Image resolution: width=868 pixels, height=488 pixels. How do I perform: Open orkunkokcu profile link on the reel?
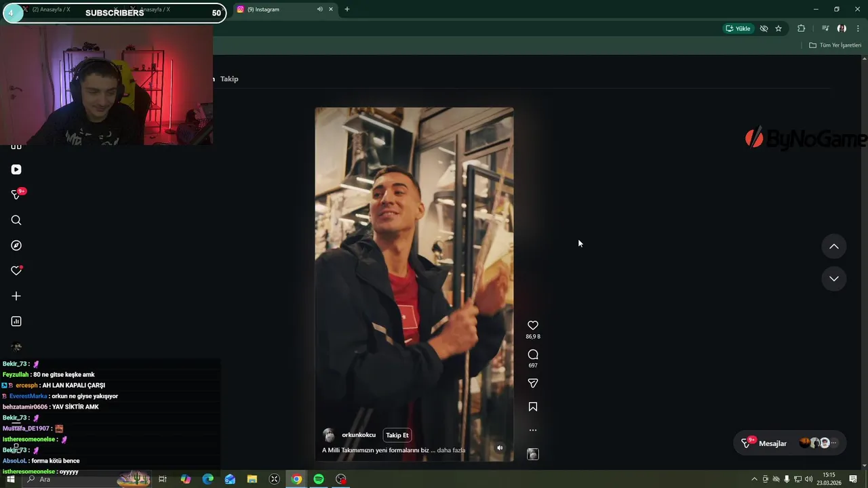359,435
